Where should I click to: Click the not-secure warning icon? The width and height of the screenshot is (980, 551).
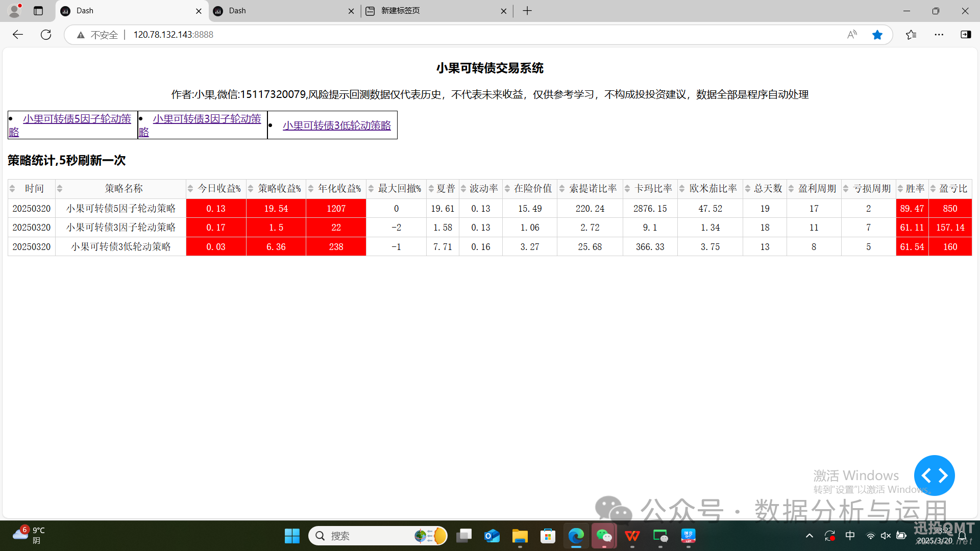click(81, 35)
